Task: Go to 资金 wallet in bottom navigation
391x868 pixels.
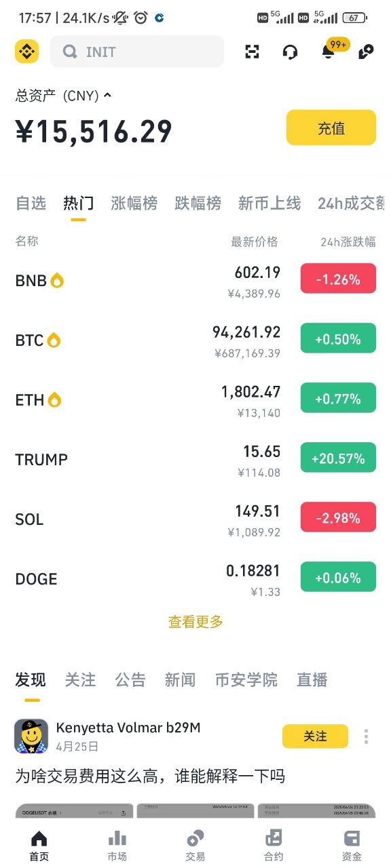Action: click(352, 846)
